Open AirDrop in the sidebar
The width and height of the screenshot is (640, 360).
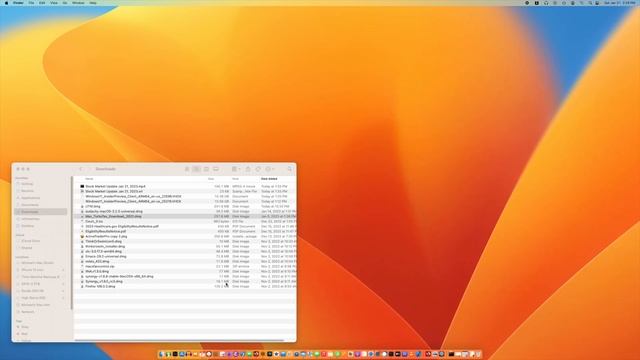click(27, 184)
